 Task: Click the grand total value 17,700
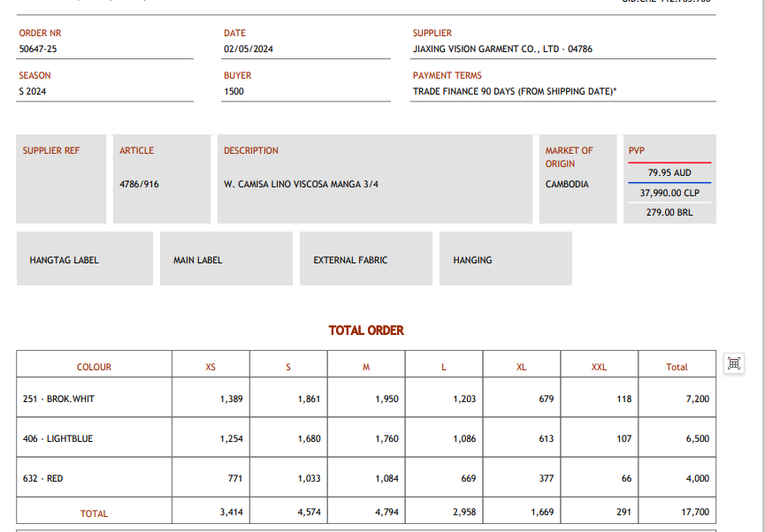(693, 513)
